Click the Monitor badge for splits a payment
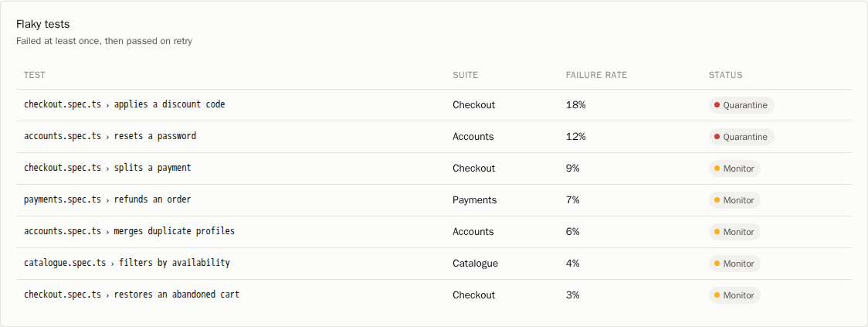 pyautogui.click(x=734, y=169)
